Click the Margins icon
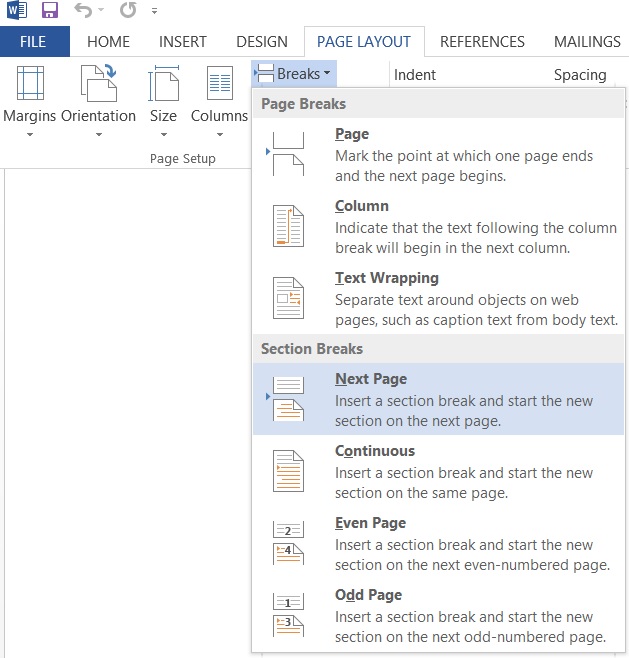 (30, 83)
